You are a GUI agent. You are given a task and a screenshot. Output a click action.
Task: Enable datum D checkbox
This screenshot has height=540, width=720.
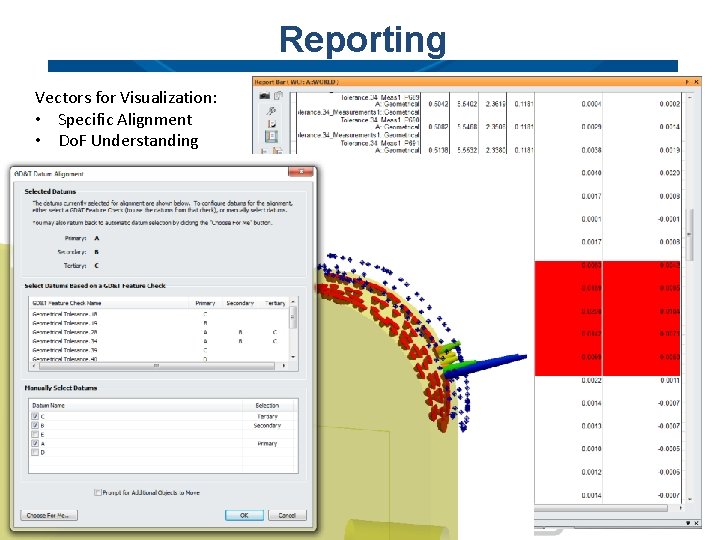point(35,452)
